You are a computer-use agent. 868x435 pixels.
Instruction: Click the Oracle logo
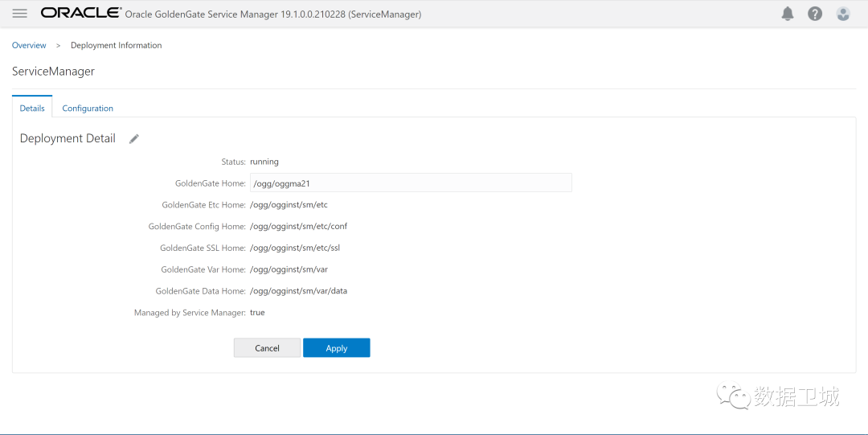81,13
